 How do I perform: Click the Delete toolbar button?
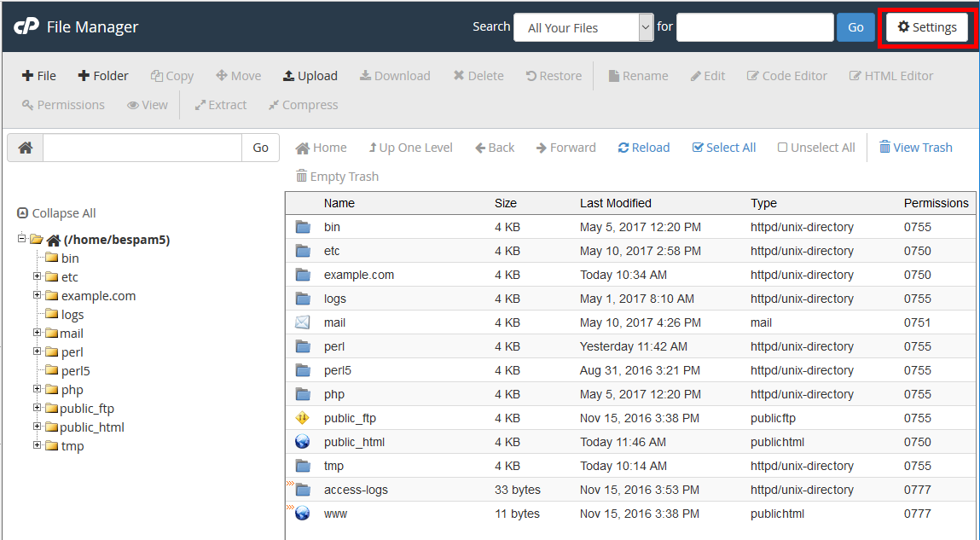point(478,76)
